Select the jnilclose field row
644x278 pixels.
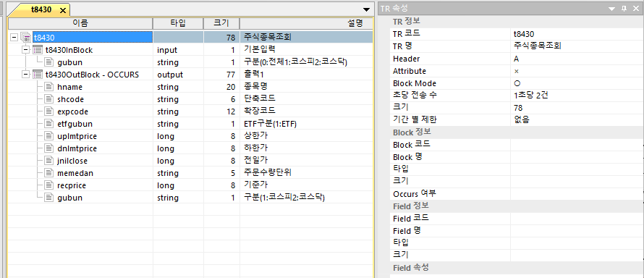[x=190, y=161]
